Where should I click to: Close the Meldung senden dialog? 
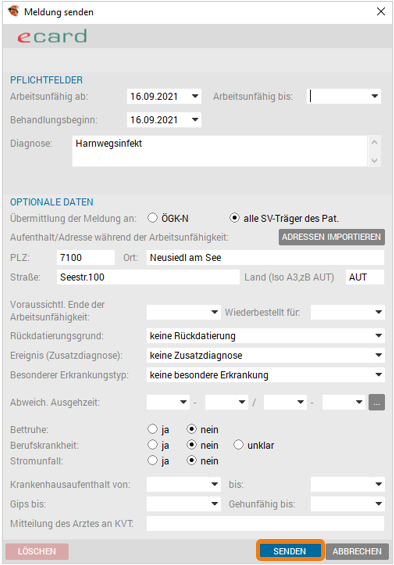(381, 12)
